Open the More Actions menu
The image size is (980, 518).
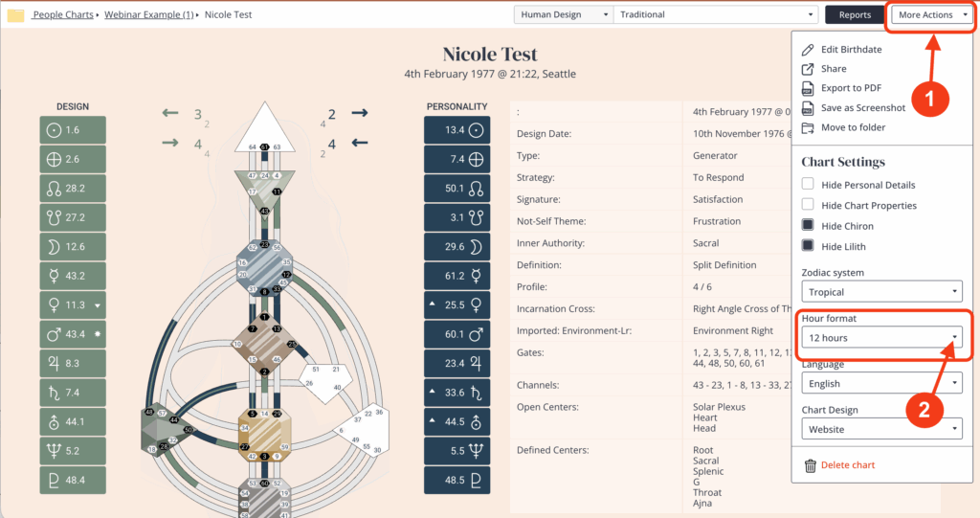(x=932, y=15)
